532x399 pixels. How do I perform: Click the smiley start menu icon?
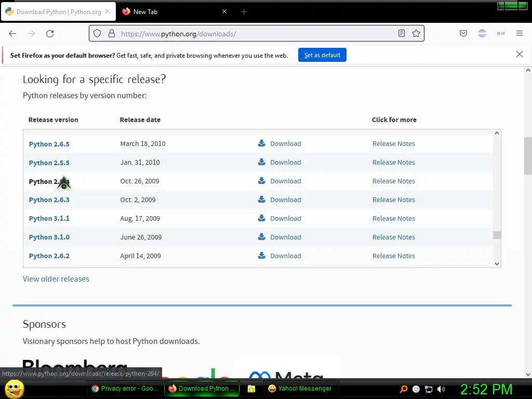pos(14,389)
